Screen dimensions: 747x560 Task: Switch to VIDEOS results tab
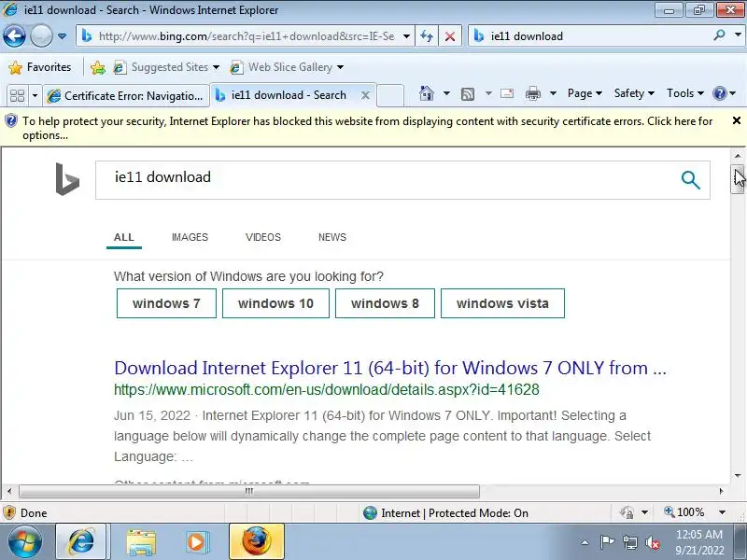point(263,237)
